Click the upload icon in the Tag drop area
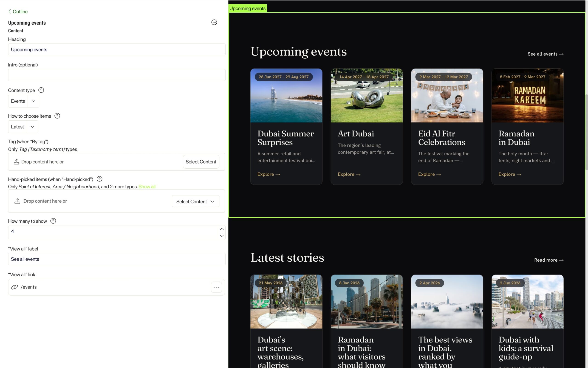The image size is (588, 368). pos(17,162)
